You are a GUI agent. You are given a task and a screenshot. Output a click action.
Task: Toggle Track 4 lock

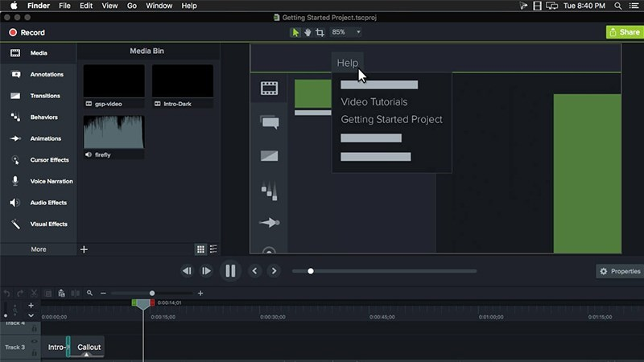pos(35,329)
